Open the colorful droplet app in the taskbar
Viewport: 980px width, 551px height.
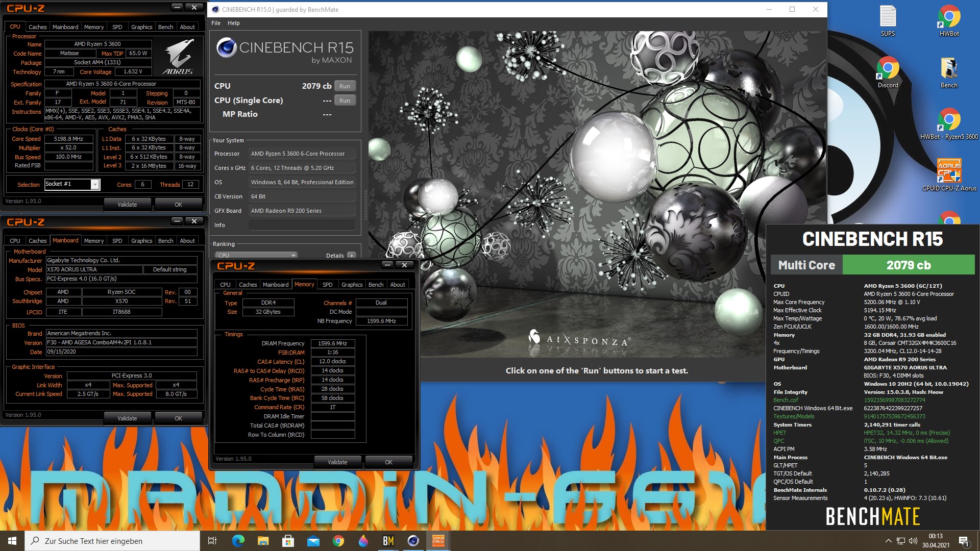363,541
